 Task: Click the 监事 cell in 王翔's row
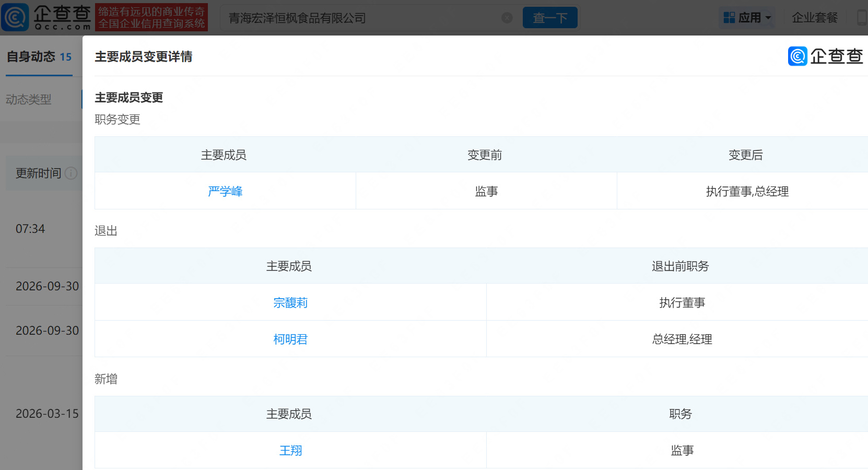click(x=682, y=450)
